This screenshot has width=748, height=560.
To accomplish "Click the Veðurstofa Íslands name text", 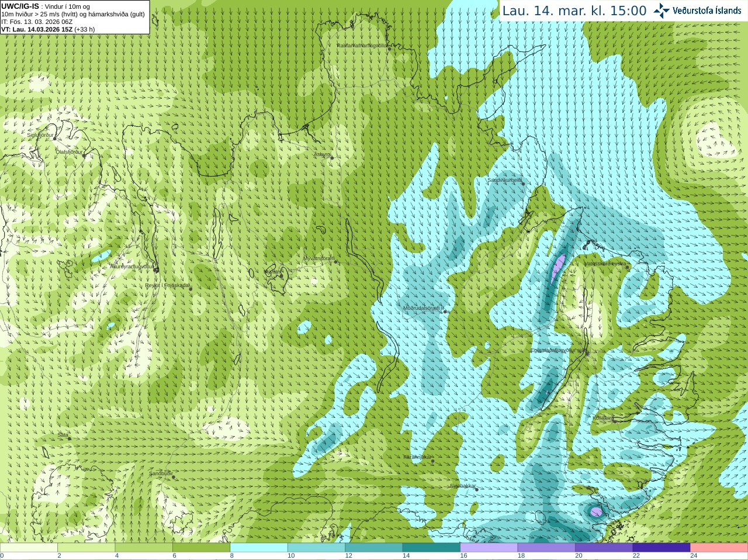I will pyautogui.click(x=707, y=11).
